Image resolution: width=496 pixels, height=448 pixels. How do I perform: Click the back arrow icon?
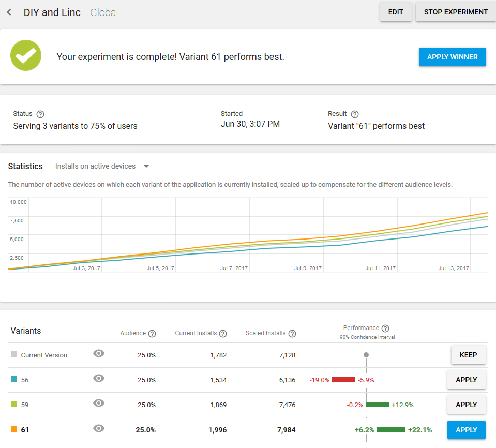click(9, 12)
